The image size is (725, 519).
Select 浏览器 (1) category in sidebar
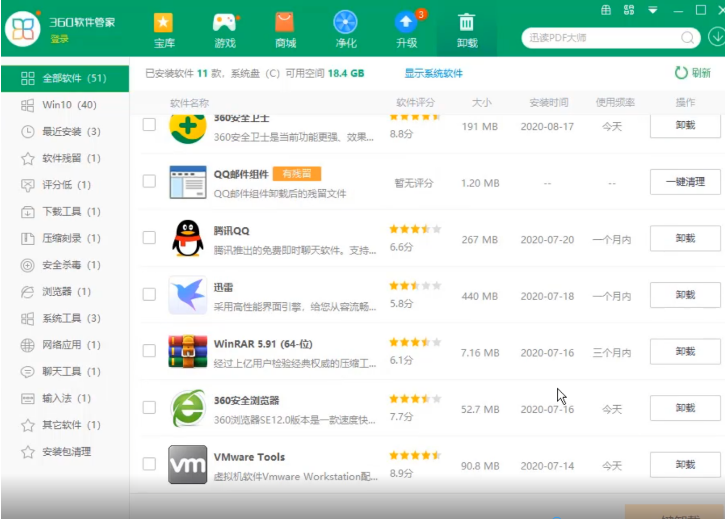click(x=66, y=292)
